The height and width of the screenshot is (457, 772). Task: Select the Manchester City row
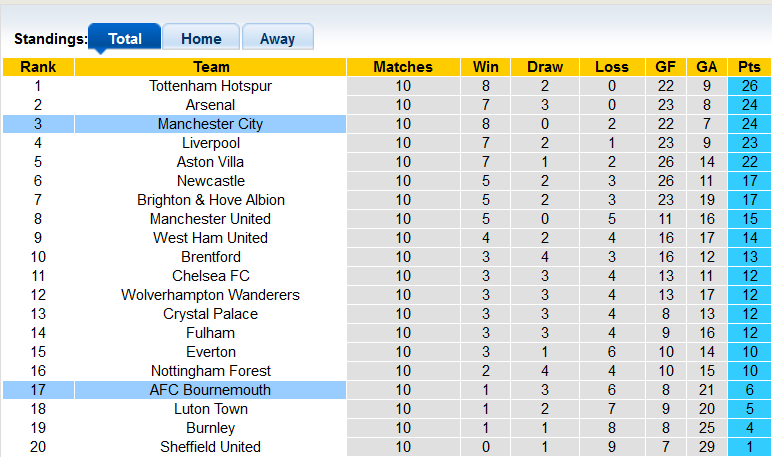[211, 124]
